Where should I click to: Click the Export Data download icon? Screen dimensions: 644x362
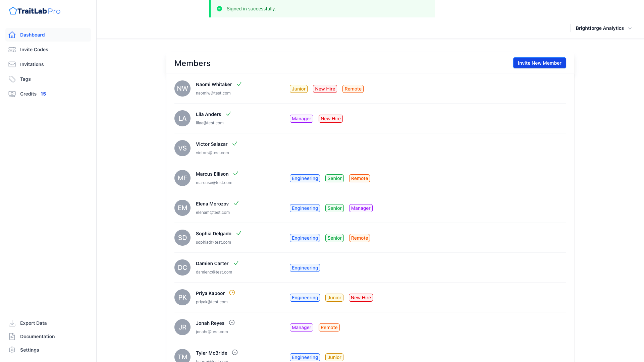pos(12,323)
